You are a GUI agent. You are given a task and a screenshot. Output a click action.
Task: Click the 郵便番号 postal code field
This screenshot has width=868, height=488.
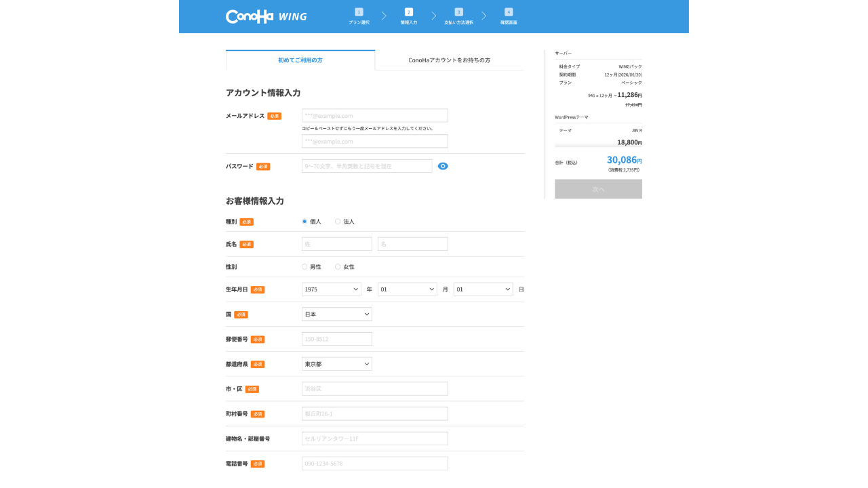click(337, 339)
